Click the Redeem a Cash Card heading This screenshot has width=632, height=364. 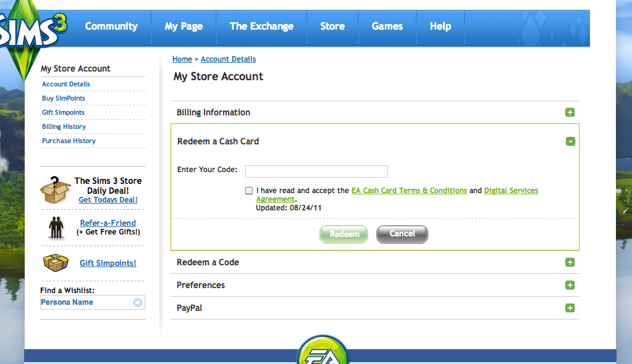(218, 141)
